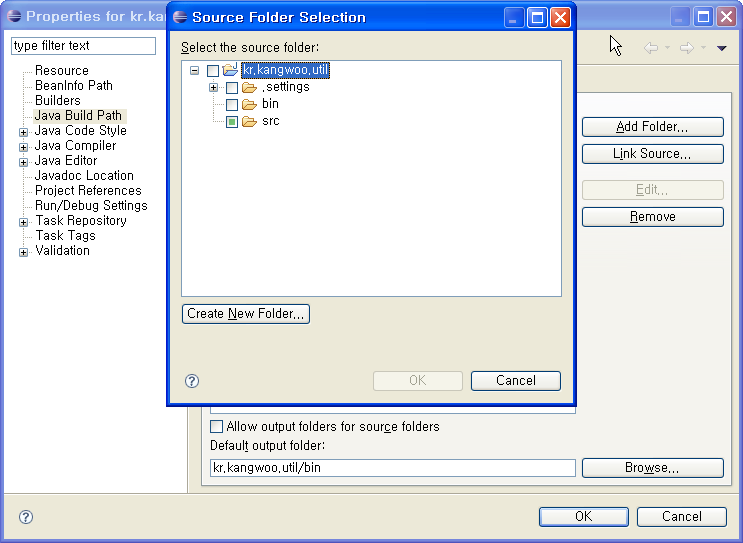The height and width of the screenshot is (543, 743).
Task: Click the bin folder icon
Action: click(249, 104)
